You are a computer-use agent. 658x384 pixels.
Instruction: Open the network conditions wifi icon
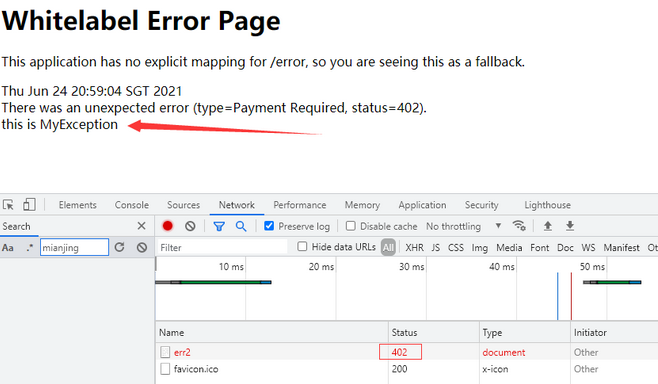(519, 226)
